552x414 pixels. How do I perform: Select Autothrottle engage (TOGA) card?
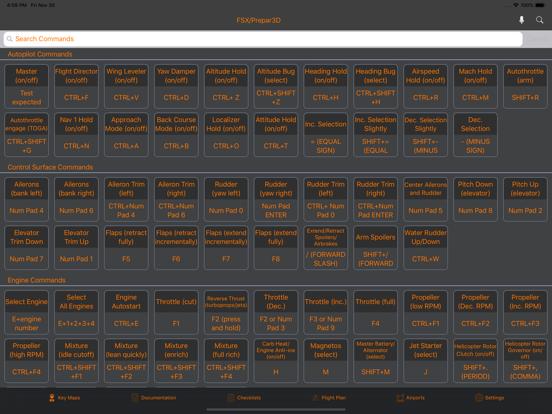(x=26, y=135)
